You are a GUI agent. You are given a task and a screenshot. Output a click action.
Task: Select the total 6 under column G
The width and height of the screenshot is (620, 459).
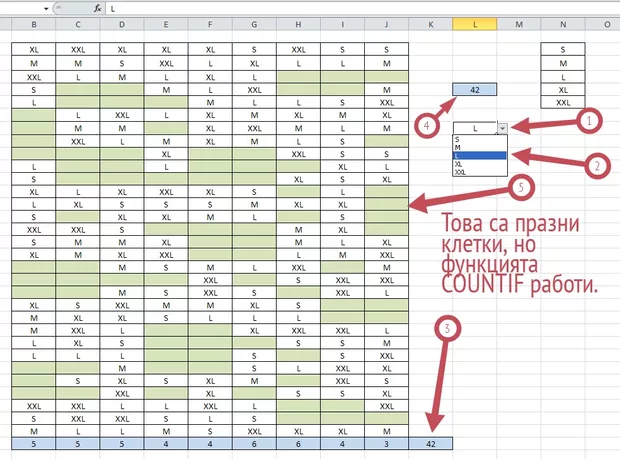254,444
